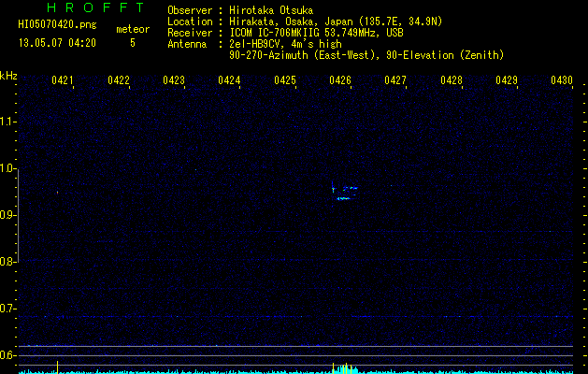
Task: Click the 0.9 frequency axis label
Action: [x=7, y=215]
